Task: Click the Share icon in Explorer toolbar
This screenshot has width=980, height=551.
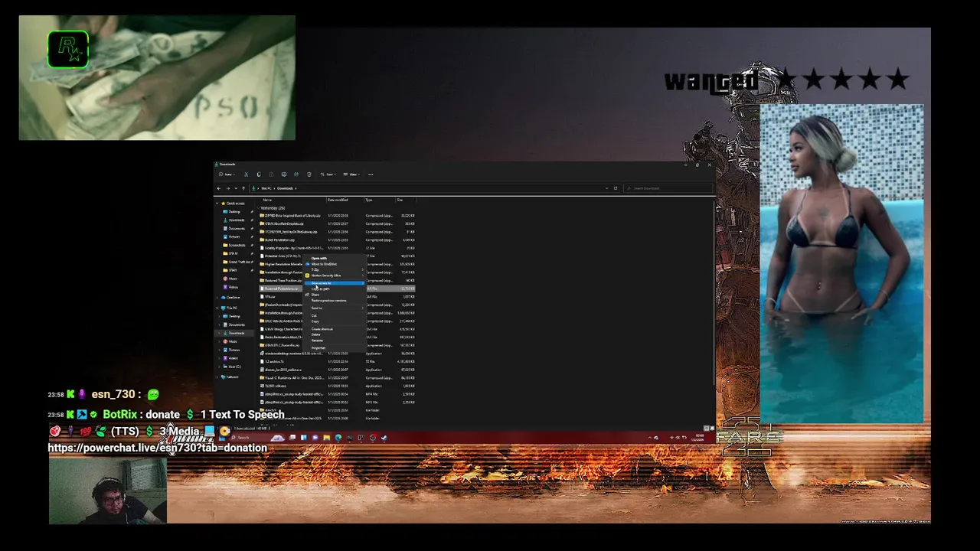Action: tap(296, 174)
